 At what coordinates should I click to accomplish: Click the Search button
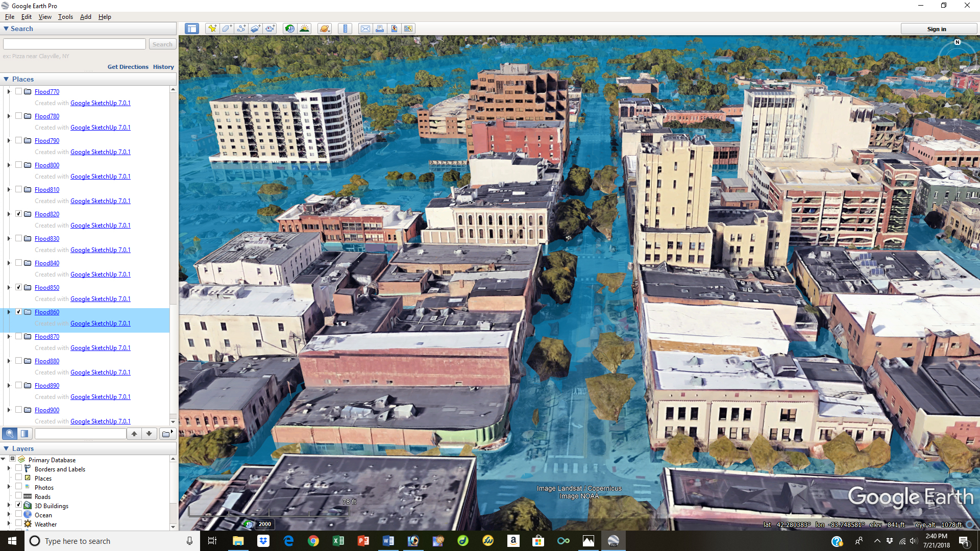162,44
